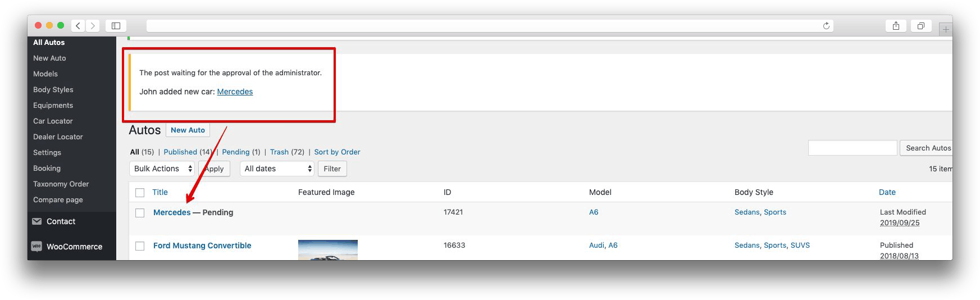Open Compare page in sidebar
The height and width of the screenshot is (300, 980).
(x=58, y=199)
